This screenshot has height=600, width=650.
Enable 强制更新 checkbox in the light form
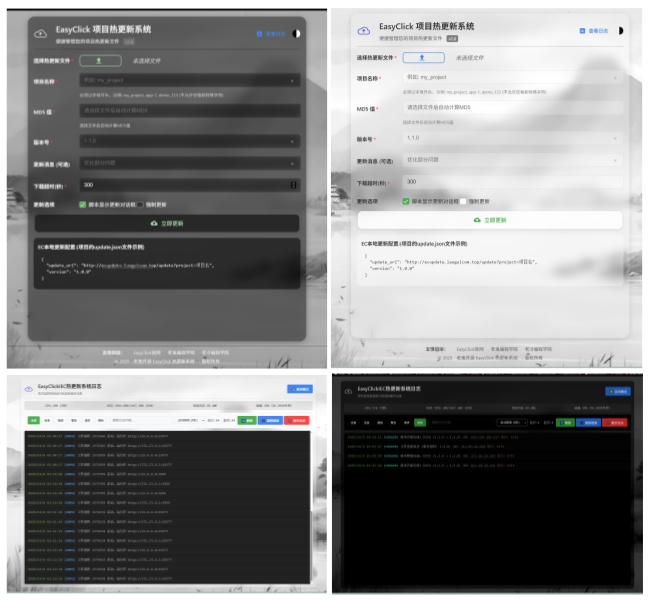463,201
